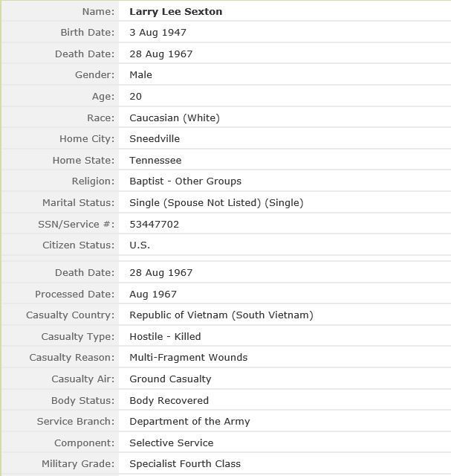Select the grade Specialist Fourth Class
451x476 pixels.
coord(185,464)
